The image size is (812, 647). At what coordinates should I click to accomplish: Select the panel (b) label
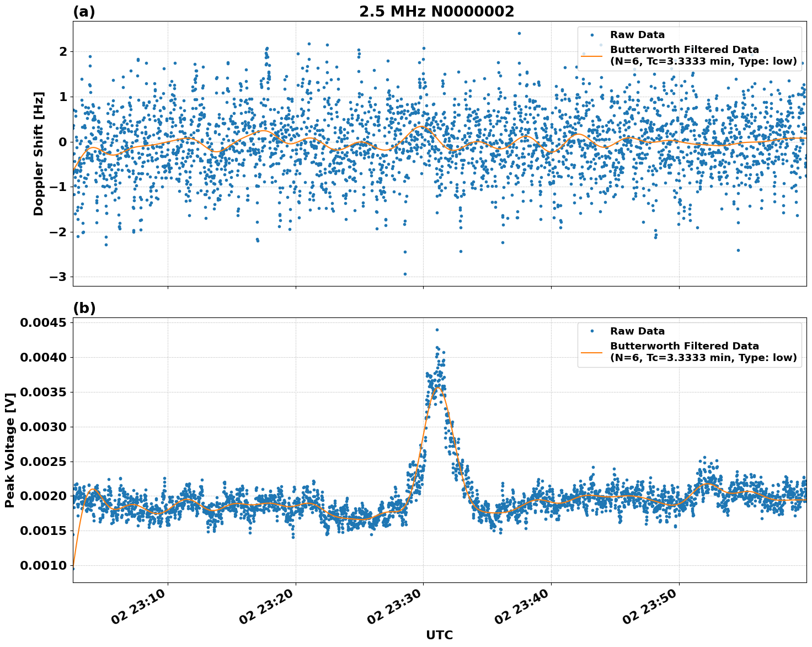pyautogui.click(x=84, y=308)
